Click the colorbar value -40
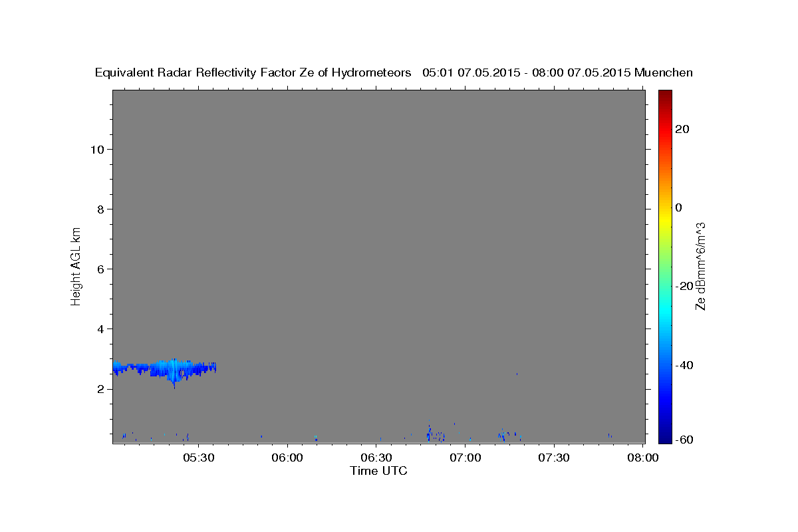 click(684, 364)
